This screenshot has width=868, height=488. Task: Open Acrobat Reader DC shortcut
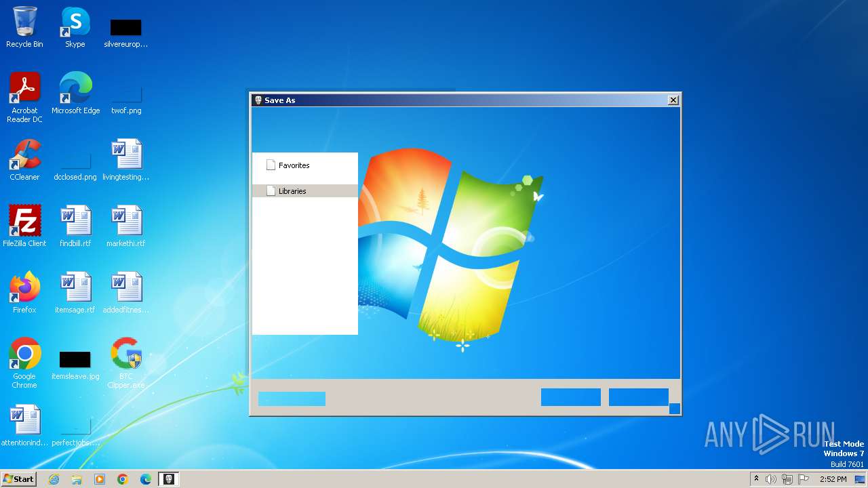(24, 98)
